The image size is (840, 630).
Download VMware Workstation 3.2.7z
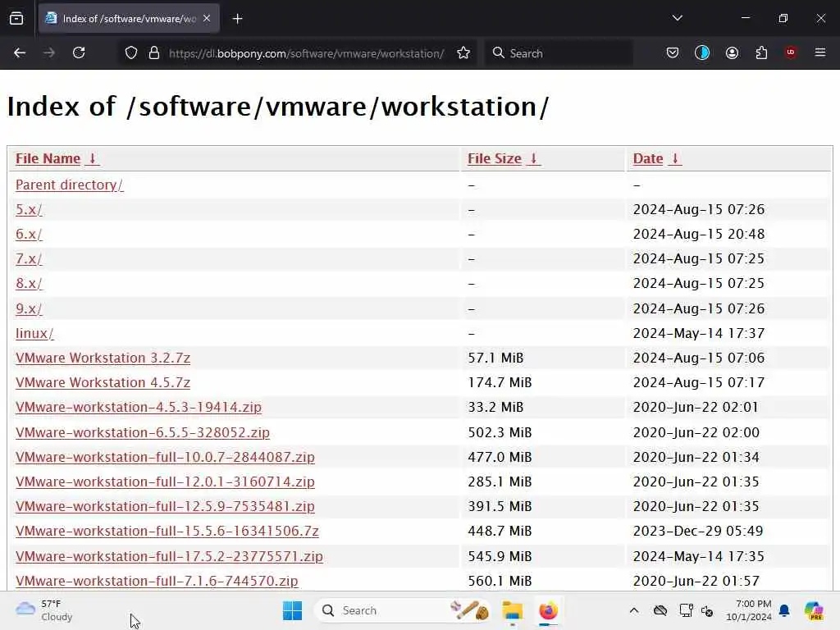[103, 358]
